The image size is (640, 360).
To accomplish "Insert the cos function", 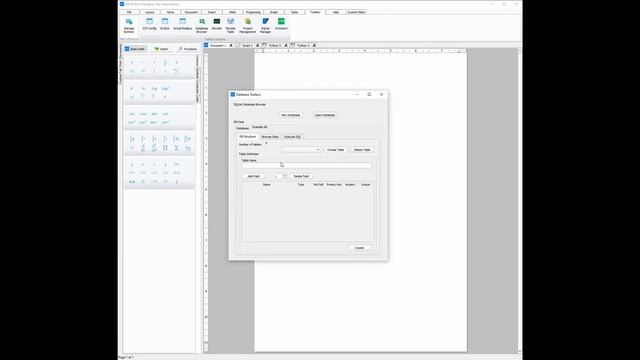I will coord(143,114).
